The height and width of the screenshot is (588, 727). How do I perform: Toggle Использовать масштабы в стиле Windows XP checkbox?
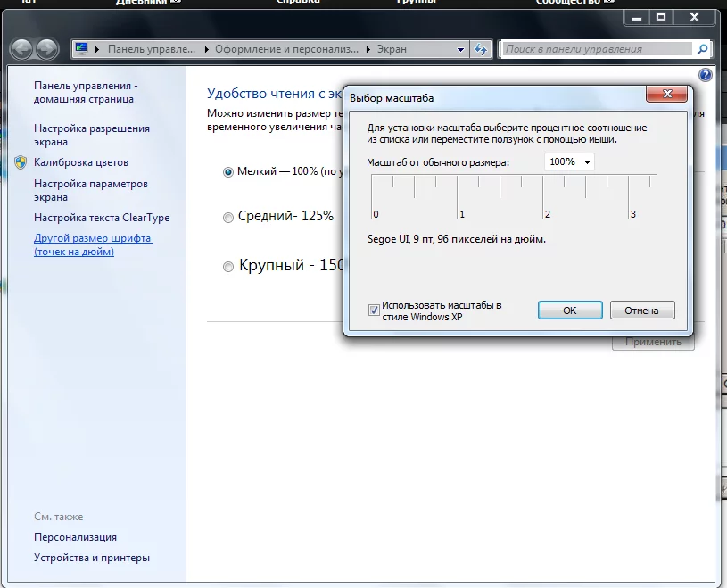coord(374,310)
